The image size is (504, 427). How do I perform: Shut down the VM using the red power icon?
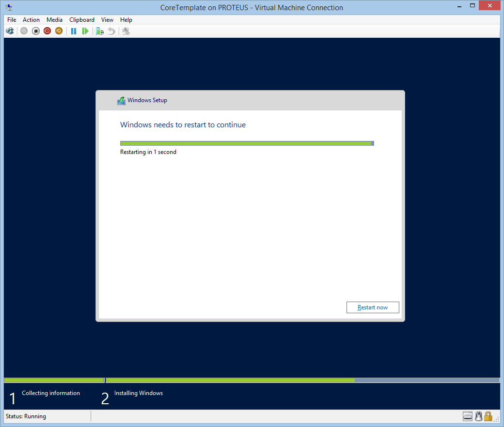(47, 31)
